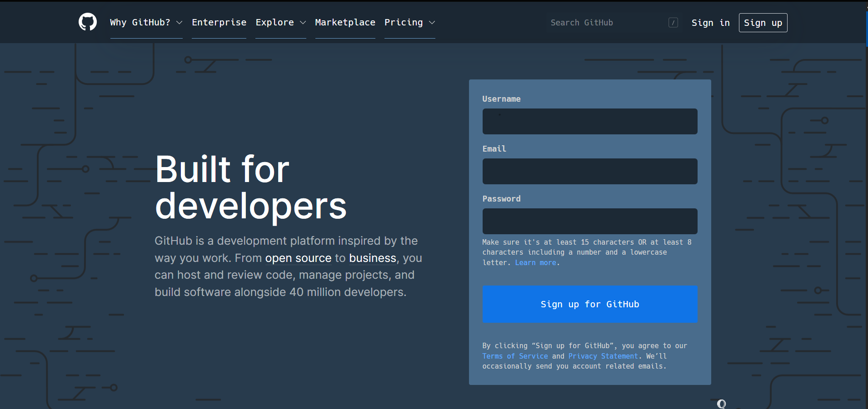Viewport: 868px width, 409px height.
Task: Click the Sign up header button
Action: tap(763, 23)
